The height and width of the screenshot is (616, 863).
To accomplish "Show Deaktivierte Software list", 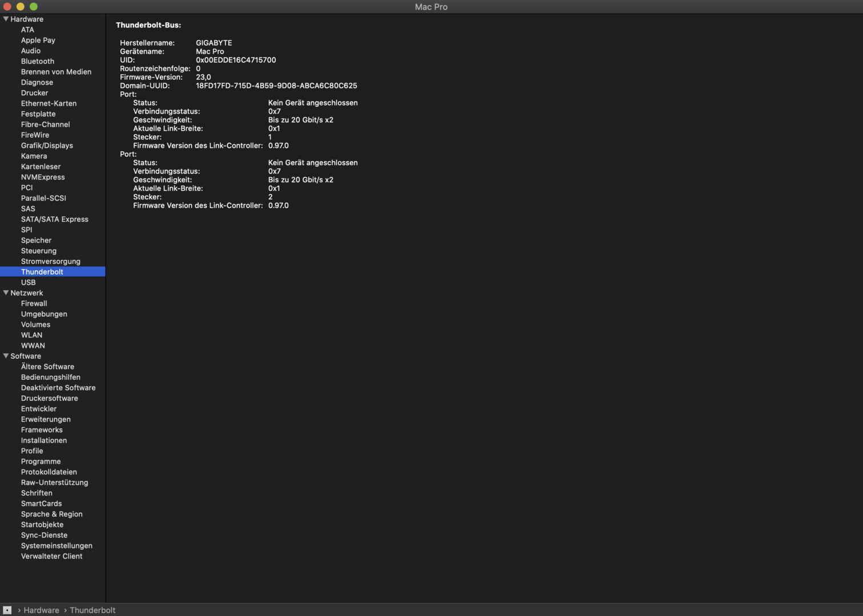I will coord(58,388).
